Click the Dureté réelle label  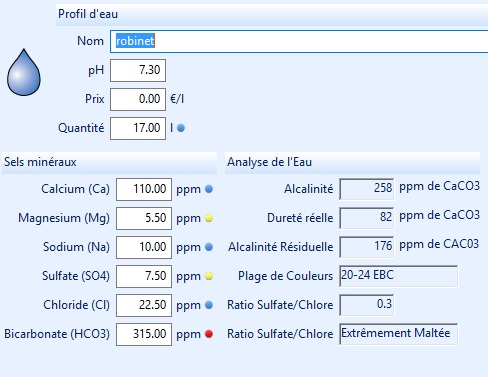[x=300, y=218]
